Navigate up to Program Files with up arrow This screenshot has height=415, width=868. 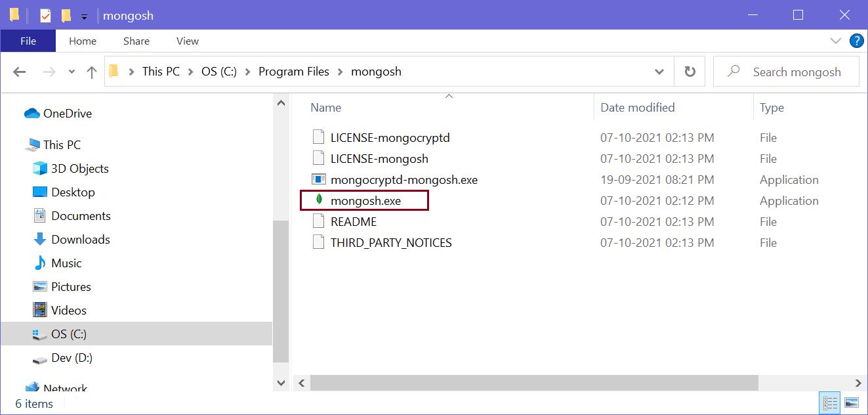[x=91, y=71]
